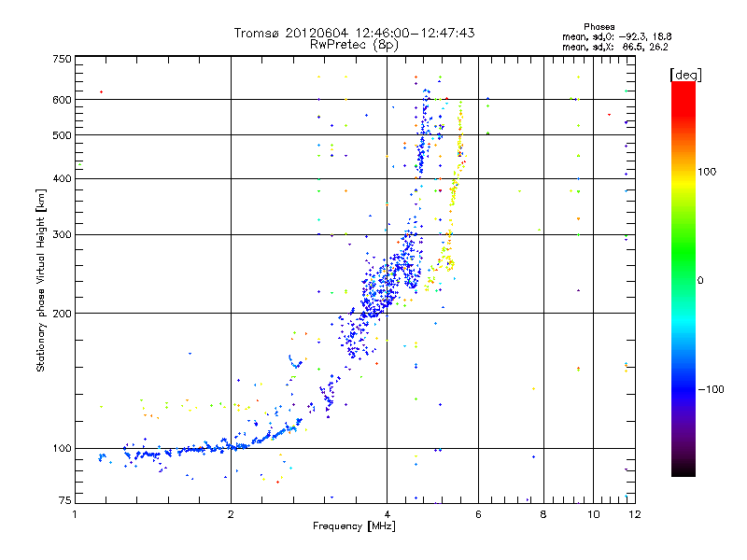Click the x-axis "2" frequency tick label
Image resolution: width=747 pixels, height=560 pixels.
pyautogui.click(x=231, y=514)
